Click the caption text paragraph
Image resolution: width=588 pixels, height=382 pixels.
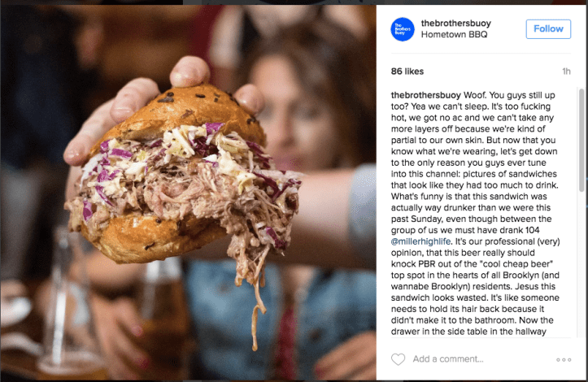[476, 213]
